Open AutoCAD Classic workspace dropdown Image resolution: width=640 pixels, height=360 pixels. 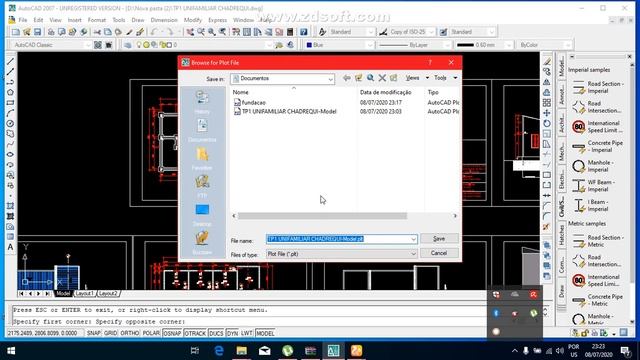88,45
